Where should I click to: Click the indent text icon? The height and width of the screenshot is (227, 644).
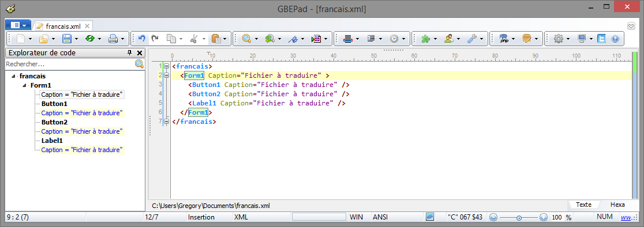pyautogui.click(x=371, y=39)
